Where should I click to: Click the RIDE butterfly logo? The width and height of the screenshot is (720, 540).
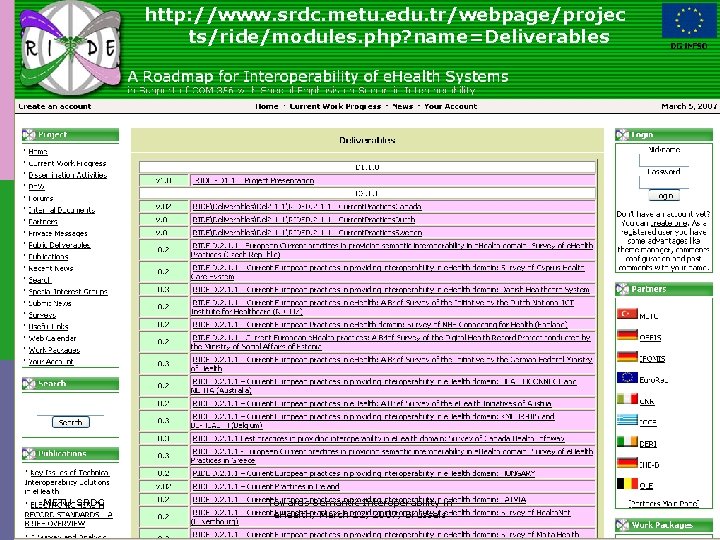70,48
